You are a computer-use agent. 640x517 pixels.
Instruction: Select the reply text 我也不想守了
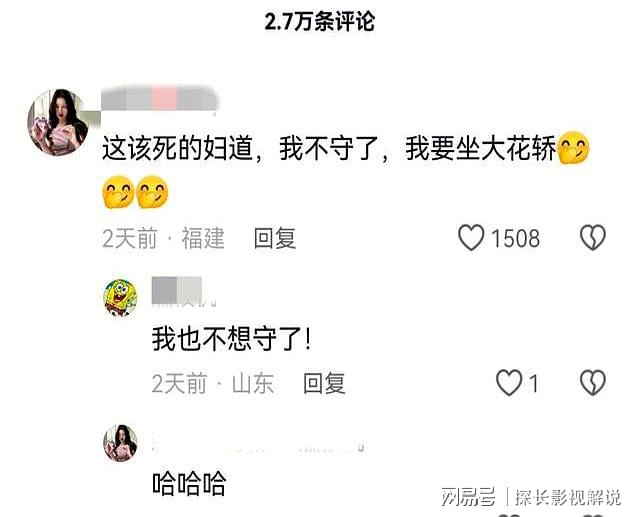point(231,339)
